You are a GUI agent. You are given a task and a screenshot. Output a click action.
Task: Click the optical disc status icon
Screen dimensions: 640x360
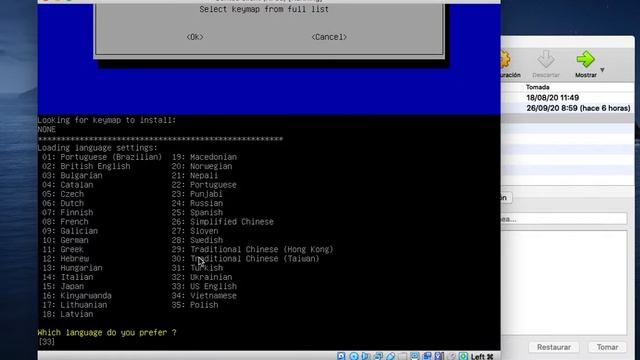(x=354, y=356)
